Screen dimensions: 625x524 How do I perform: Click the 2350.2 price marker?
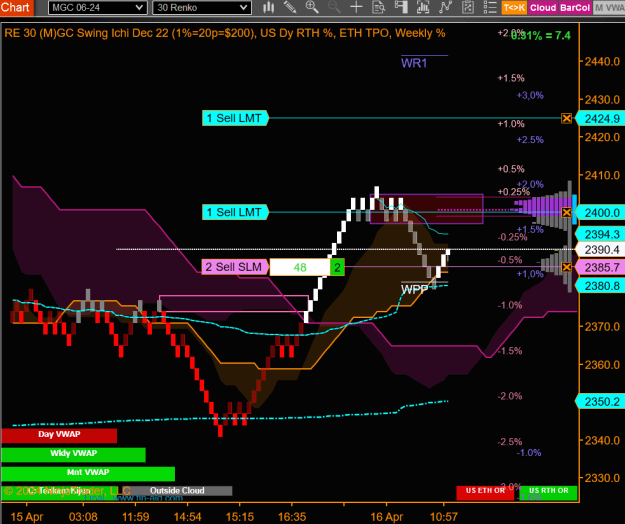(x=601, y=402)
